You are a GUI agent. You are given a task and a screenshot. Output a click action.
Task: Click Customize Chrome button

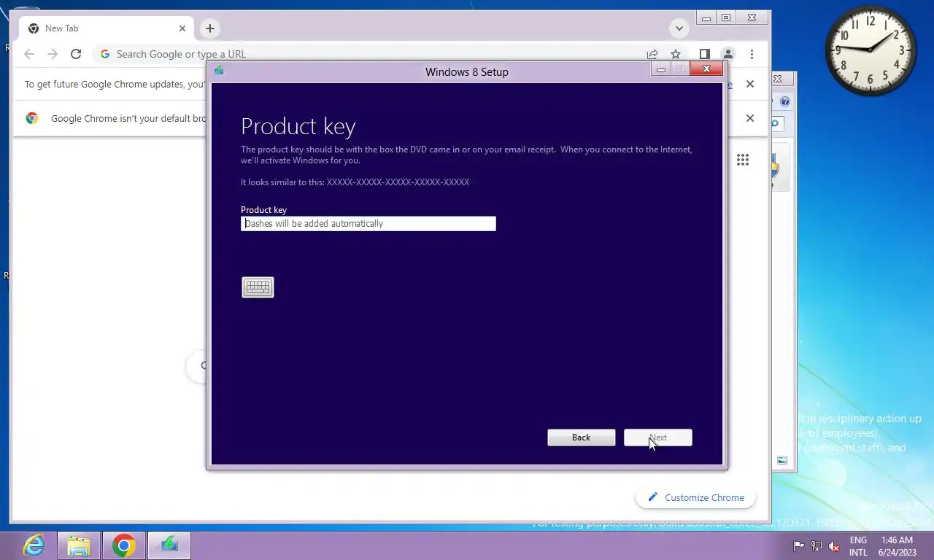(695, 497)
